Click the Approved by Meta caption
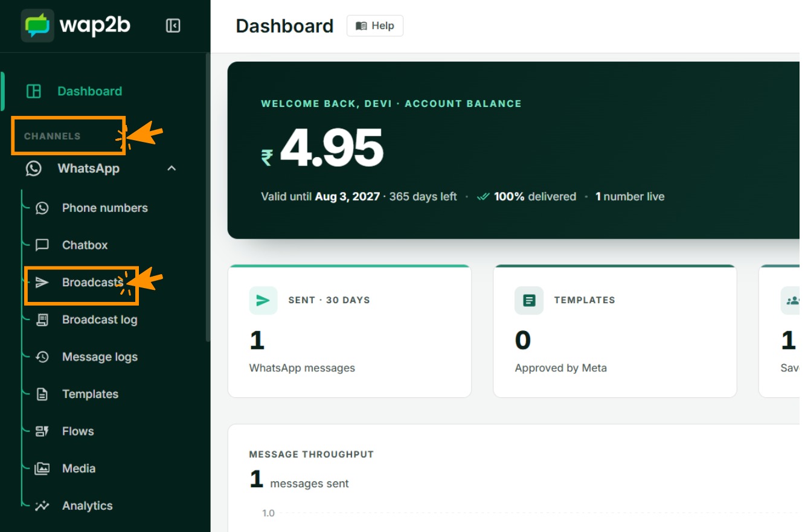 coord(561,368)
